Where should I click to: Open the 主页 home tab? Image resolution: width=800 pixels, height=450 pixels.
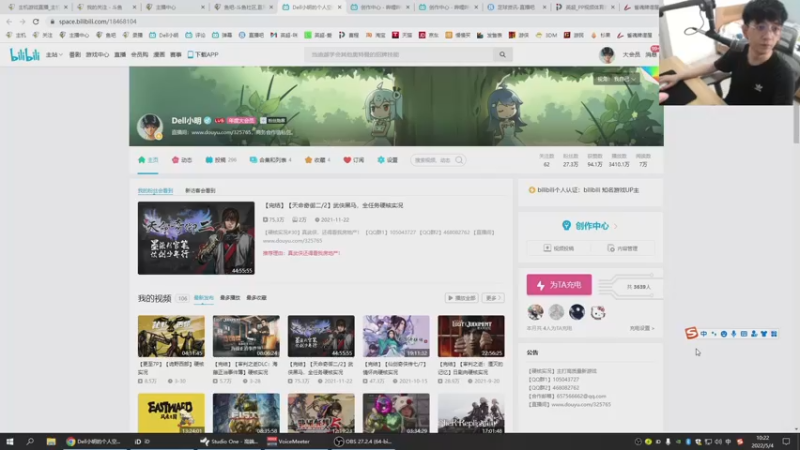(x=148, y=160)
